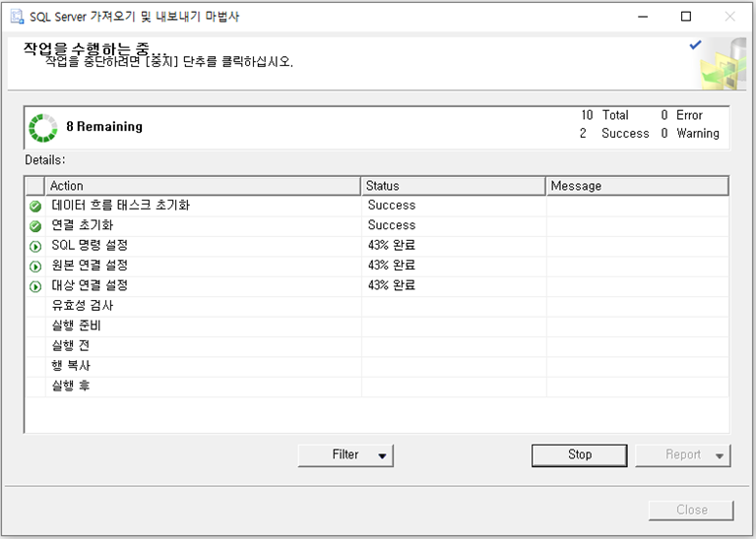Screen dimensions: 756x539
Task: Click the 10 Total counter
Action: click(x=604, y=115)
